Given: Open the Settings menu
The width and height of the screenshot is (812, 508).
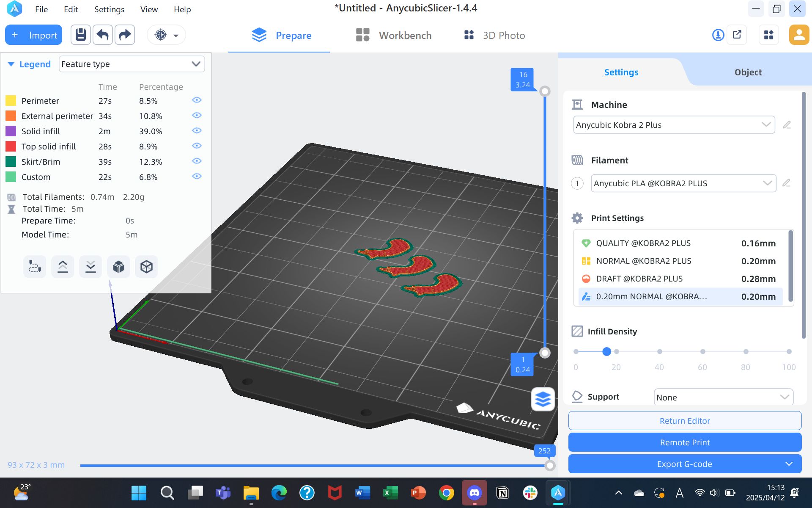Looking at the screenshot, I should click(x=109, y=9).
